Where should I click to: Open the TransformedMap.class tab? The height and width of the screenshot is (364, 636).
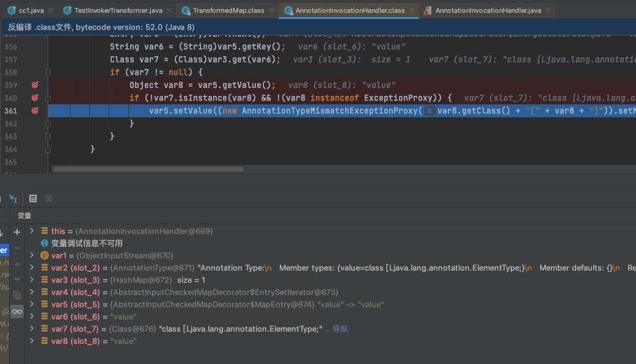coord(228,10)
